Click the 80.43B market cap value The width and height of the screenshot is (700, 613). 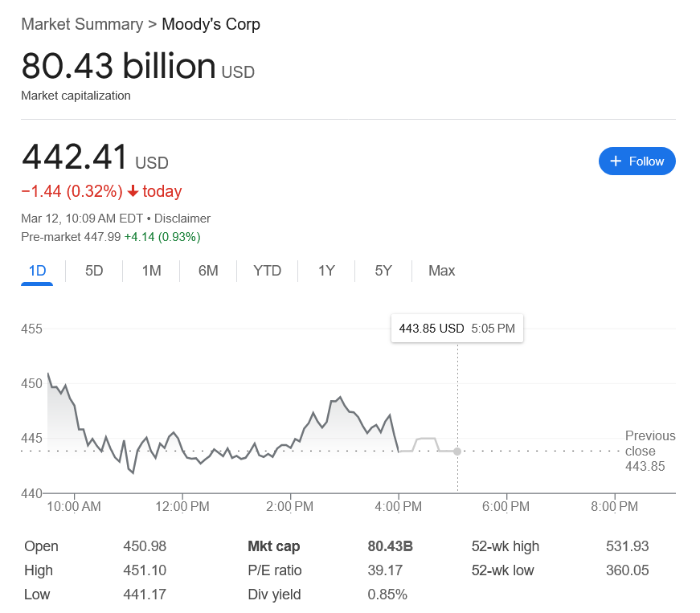(390, 546)
